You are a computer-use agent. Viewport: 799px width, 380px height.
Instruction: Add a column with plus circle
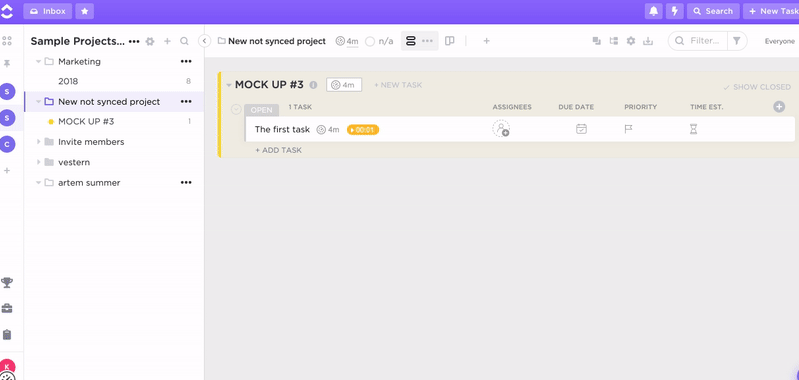coord(779,106)
